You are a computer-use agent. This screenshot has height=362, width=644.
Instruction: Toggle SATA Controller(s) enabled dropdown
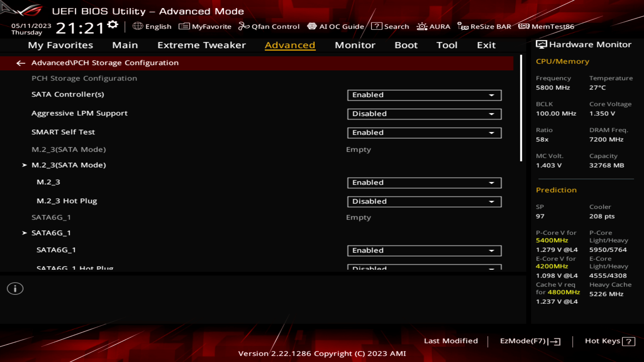click(424, 95)
